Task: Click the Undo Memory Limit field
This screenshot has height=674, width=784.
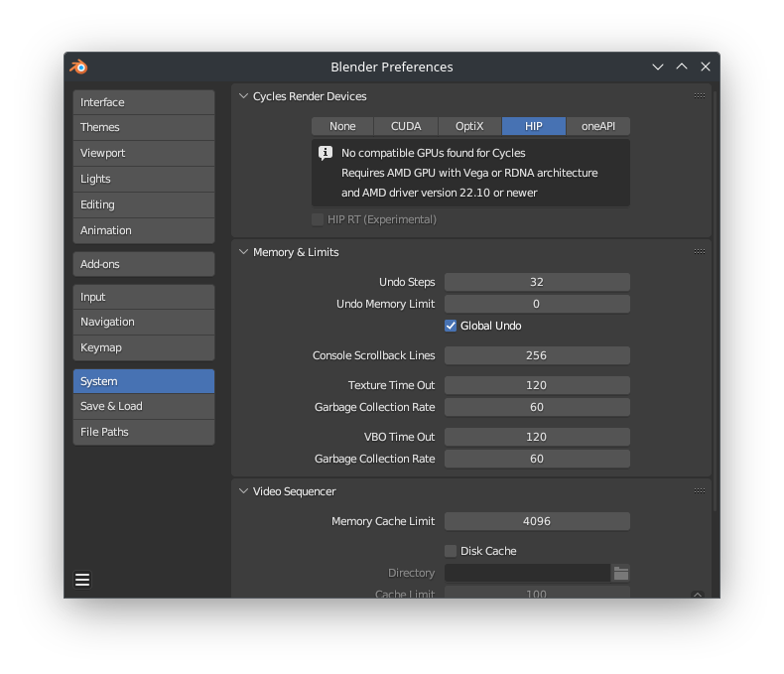Action: 537,304
